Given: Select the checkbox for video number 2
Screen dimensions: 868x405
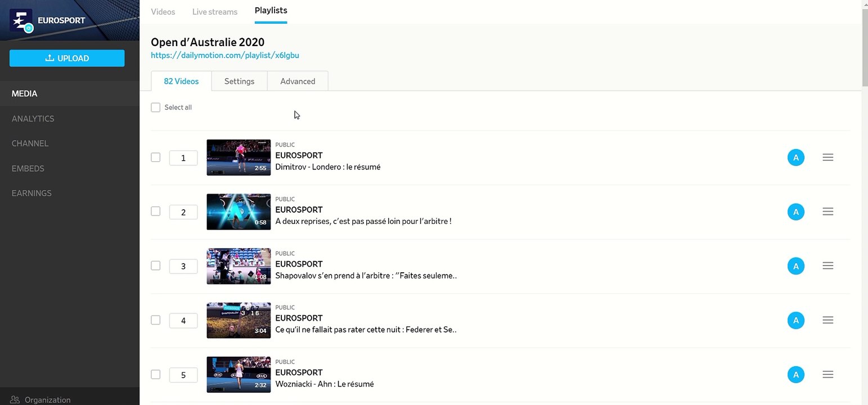Looking at the screenshot, I should pos(156,211).
